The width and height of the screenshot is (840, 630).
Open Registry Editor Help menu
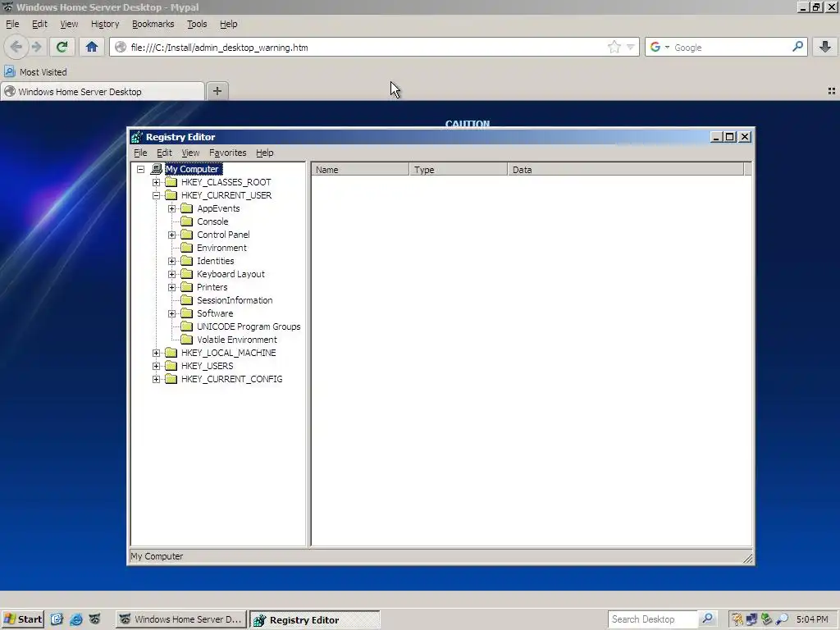pos(265,153)
